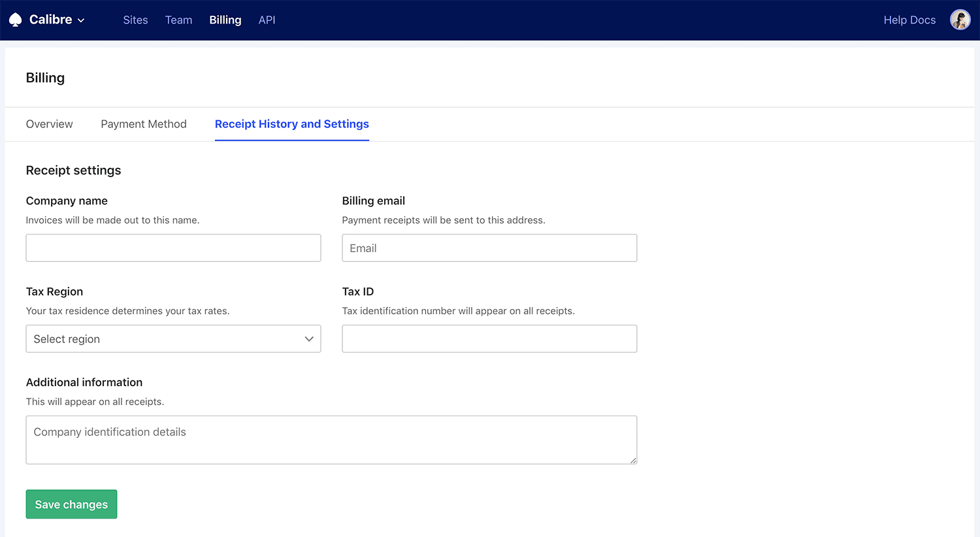
Task: Click the Tax ID text field
Action: 489,338
